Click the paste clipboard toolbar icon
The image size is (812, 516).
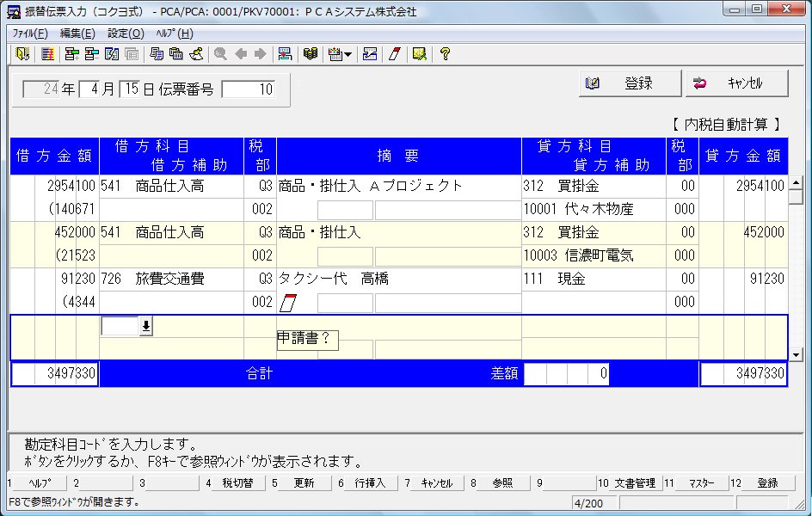point(176,54)
